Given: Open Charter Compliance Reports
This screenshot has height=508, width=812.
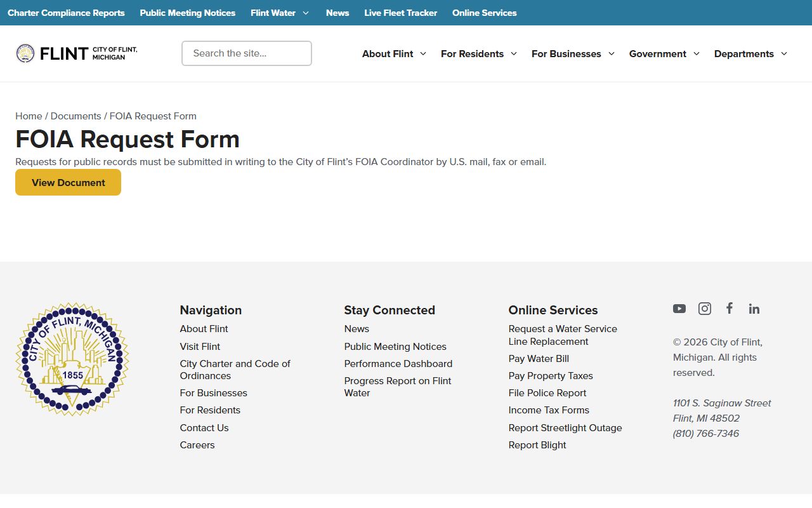Looking at the screenshot, I should (66, 13).
